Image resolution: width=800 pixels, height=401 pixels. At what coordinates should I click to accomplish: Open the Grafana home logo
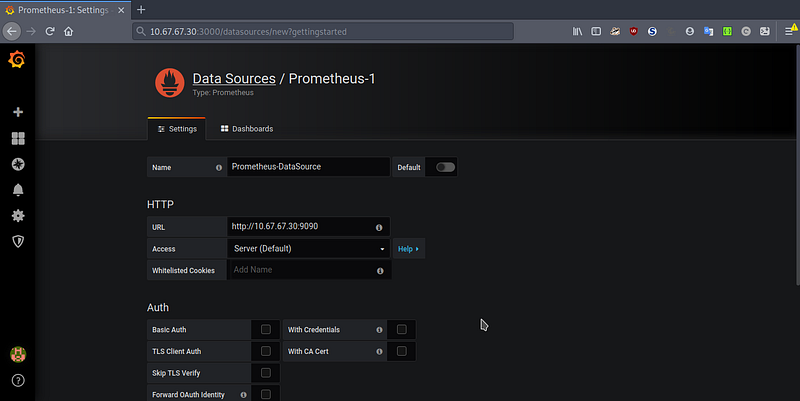pos(17,60)
